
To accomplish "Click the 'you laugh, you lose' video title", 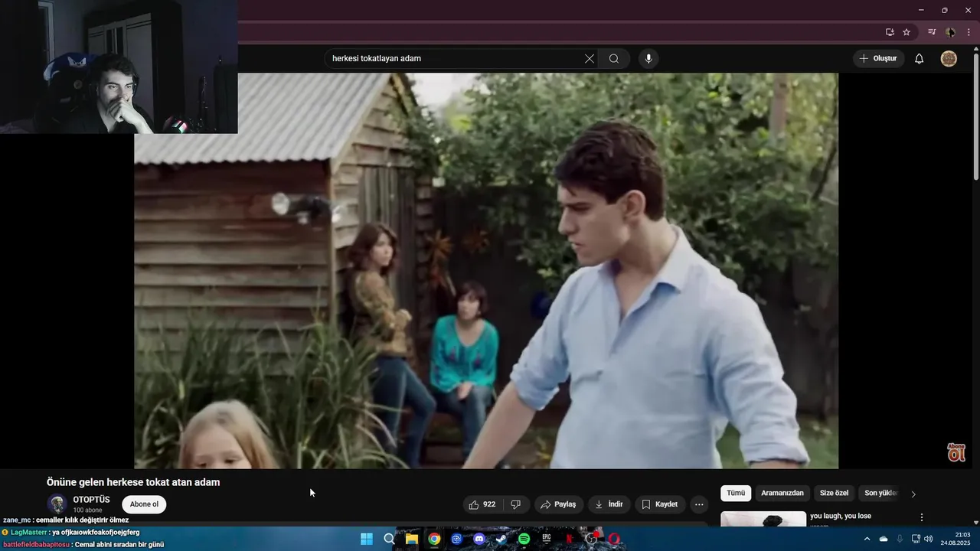I will [841, 516].
